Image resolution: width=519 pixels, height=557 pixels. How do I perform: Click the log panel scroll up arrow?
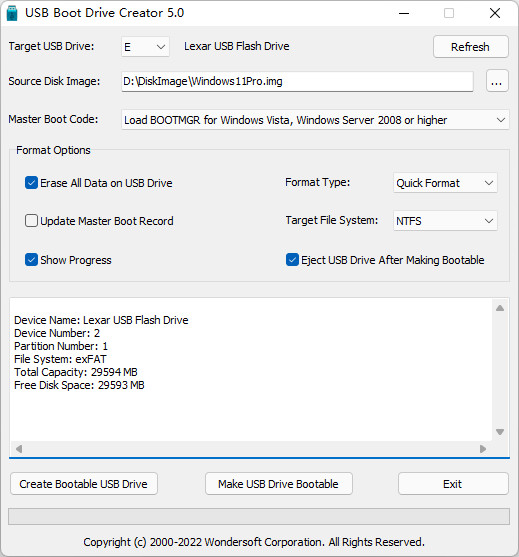500,308
